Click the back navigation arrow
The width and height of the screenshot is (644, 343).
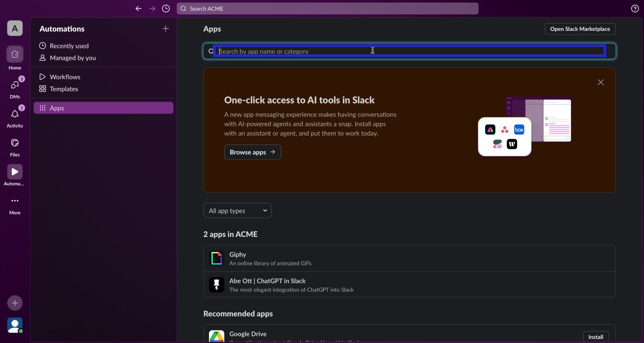click(139, 9)
